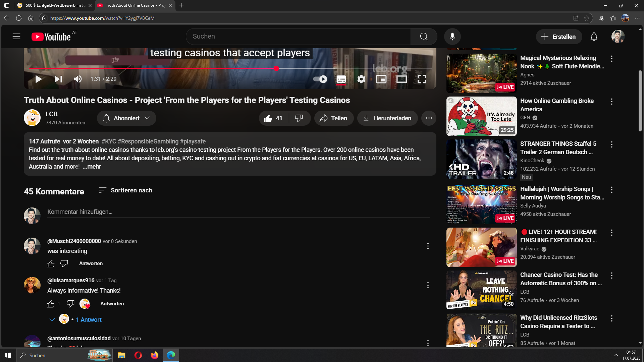Dislike the 'Always informative! Thanks!' comment

tap(70, 304)
